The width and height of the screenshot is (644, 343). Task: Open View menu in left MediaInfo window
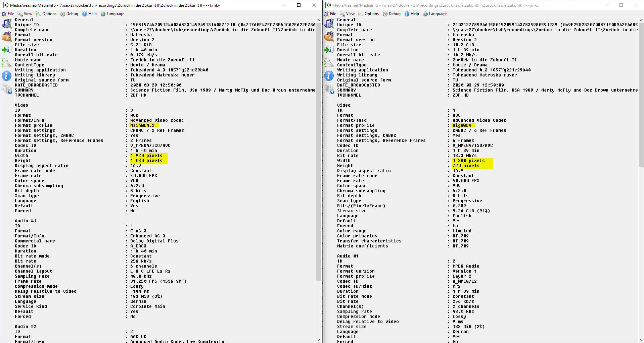(25, 14)
